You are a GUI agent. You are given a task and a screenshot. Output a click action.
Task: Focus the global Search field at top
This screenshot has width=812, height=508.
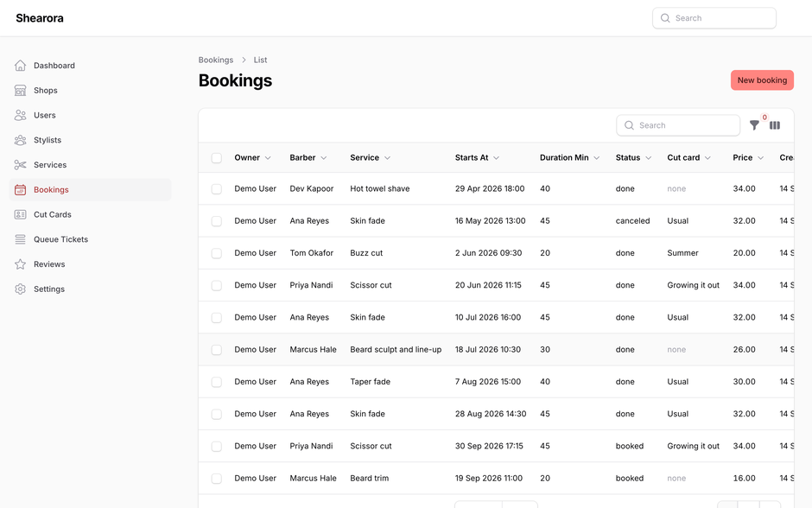[714, 18]
